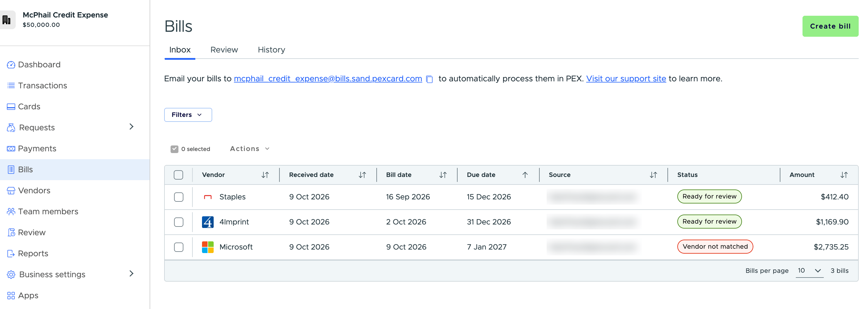Screen dimensions: 868x309
Task: Expand the Business settings submenu
Action: [131, 273]
